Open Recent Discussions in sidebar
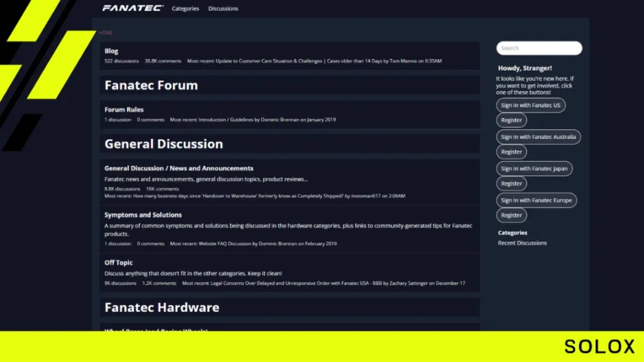The height and width of the screenshot is (362, 644). (x=523, y=243)
